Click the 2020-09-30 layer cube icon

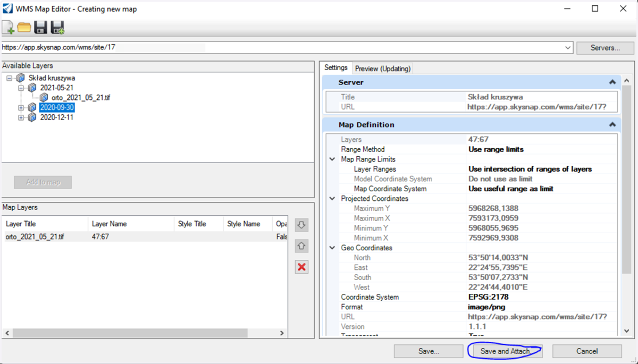tap(32, 107)
